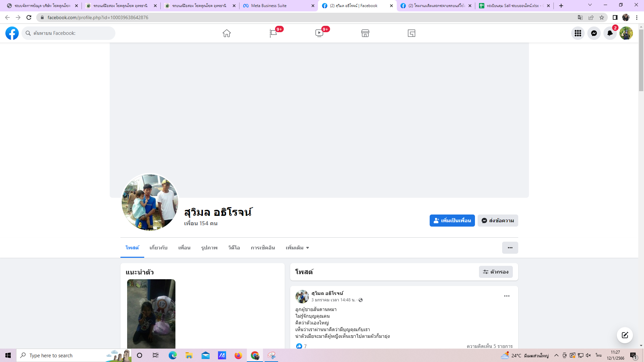The image size is (644, 362).
Task: Switch to the รูปภาพ tab
Action: [x=209, y=248]
